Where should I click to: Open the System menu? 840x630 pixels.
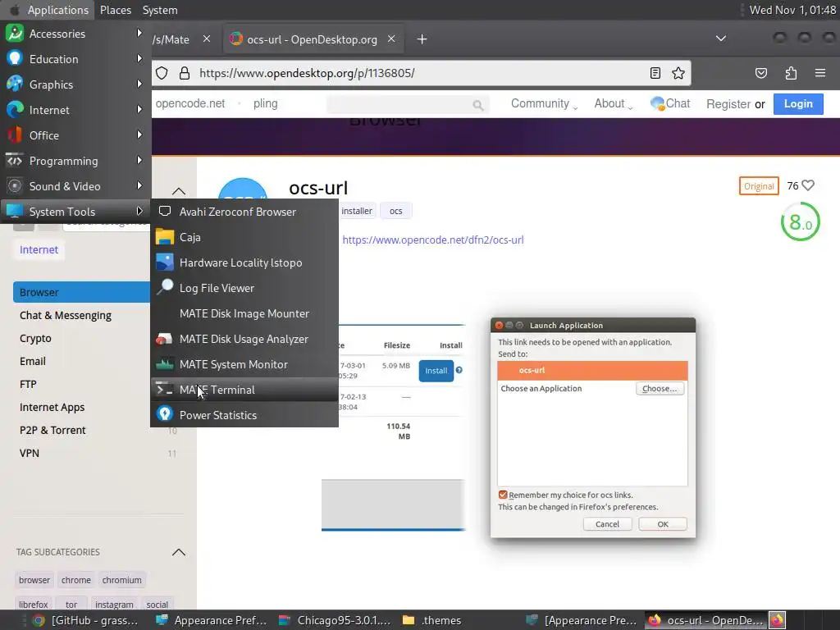tap(160, 10)
